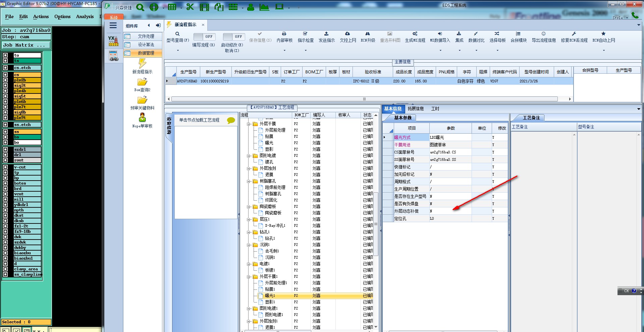Click 生成MI流程 gears tool

[415, 37]
